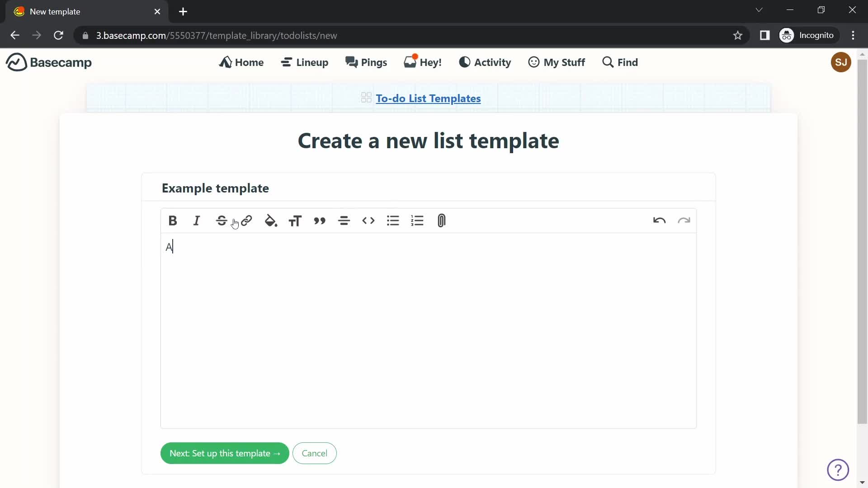Attach a file to template
Screen dimensions: 868x488
point(442,221)
